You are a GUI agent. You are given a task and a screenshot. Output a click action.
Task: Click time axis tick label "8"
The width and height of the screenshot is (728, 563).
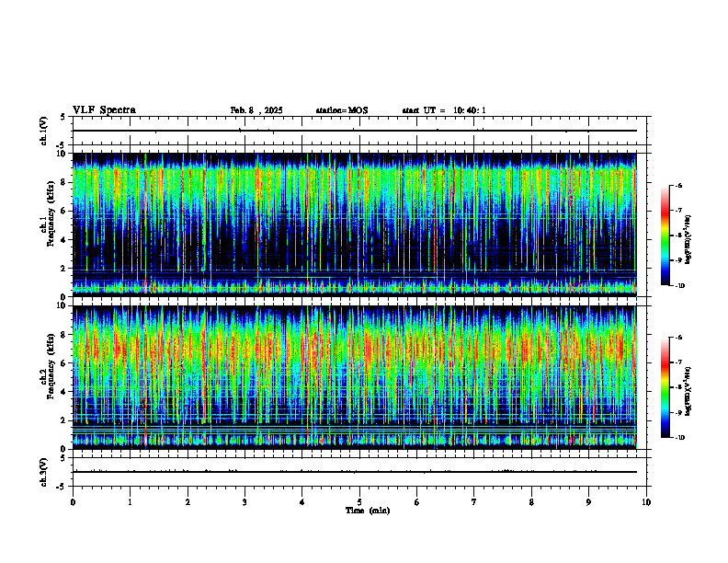coord(531,502)
